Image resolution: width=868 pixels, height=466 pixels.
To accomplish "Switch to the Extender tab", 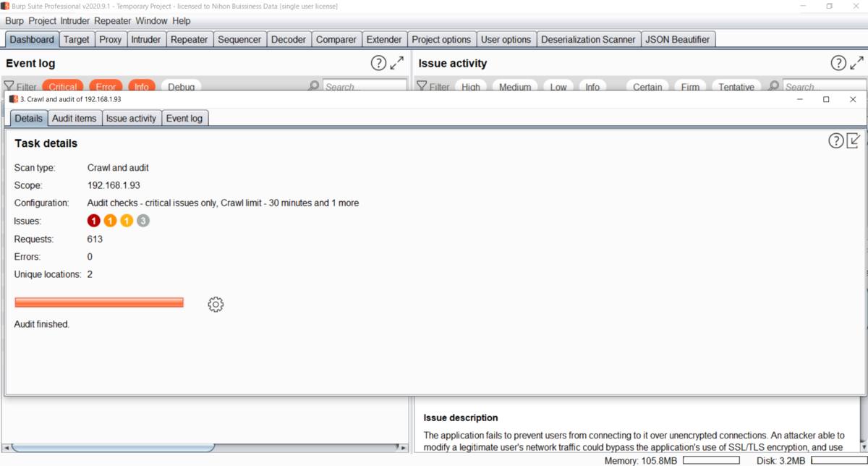I will [x=384, y=40].
